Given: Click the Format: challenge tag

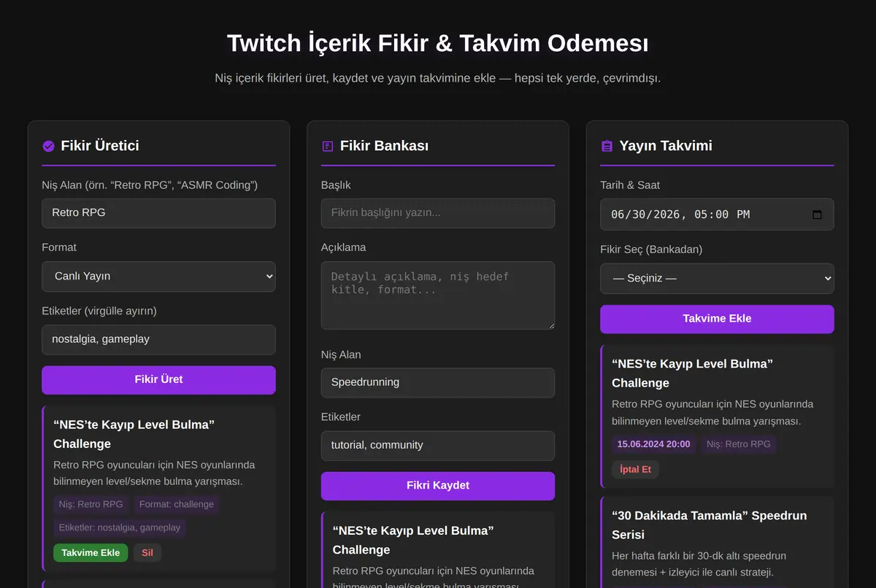Looking at the screenshot, I should point(177,504).
